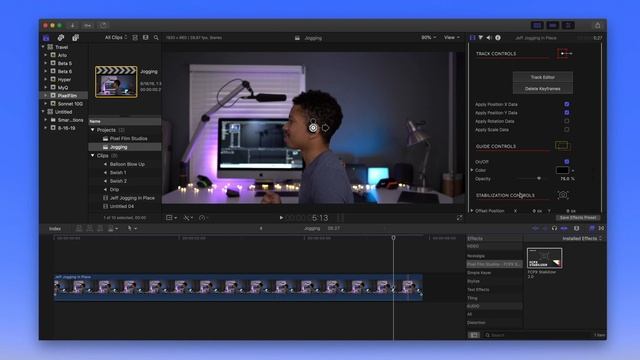
Task: Select the PixelFilm event in sidebar
Action: point(63,96)
